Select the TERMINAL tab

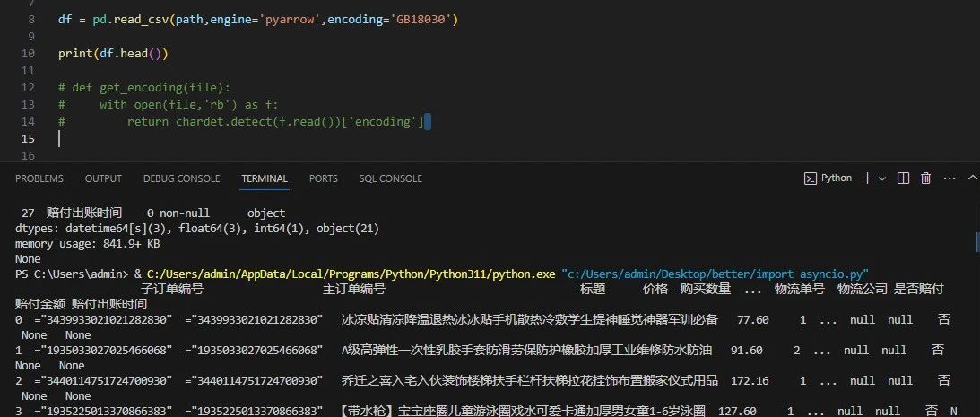pos(265,178)
